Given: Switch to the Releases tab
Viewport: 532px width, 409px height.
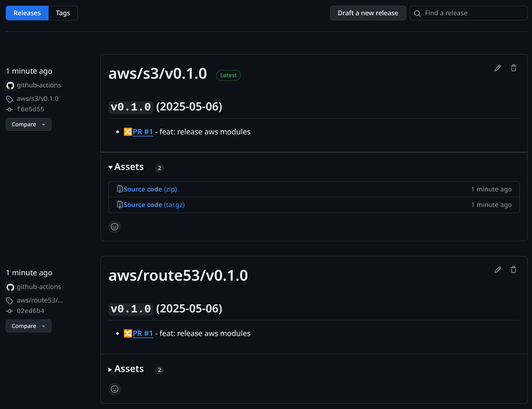Looking at the screenshot, I should (27, 13).
